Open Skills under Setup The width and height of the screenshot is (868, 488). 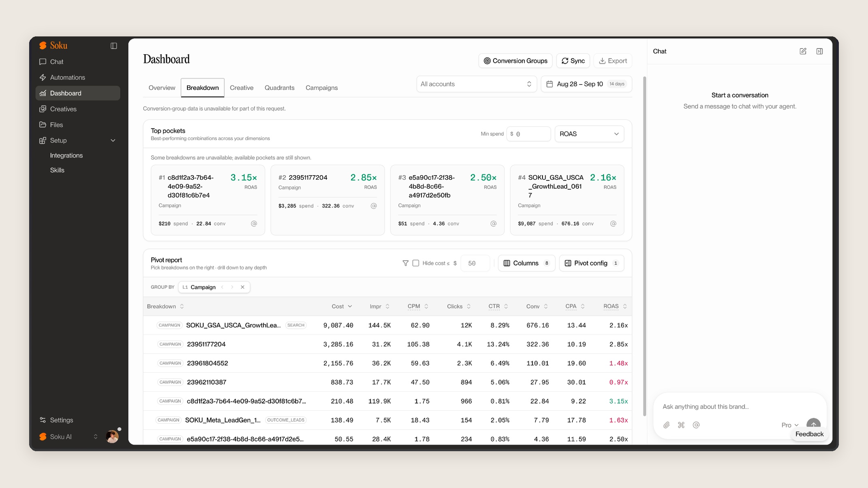coord(57,170)
